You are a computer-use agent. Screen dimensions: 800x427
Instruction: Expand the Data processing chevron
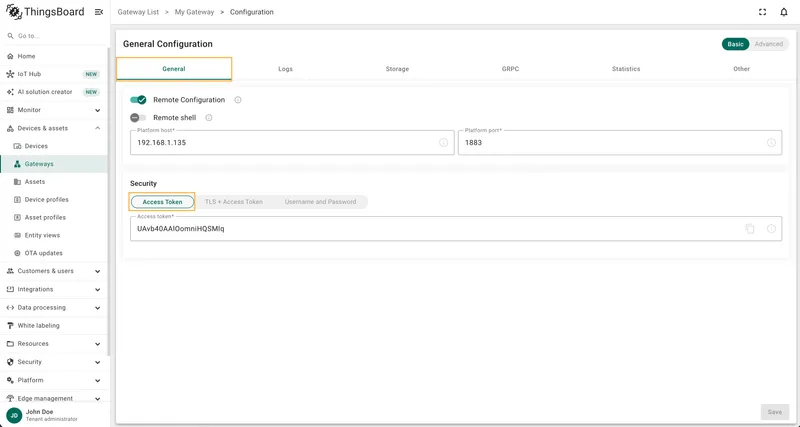tap(97, 308)
